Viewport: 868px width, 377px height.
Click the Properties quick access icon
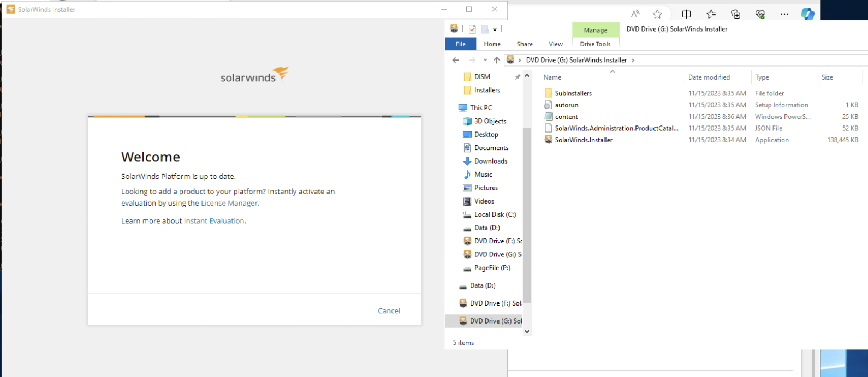472,29
